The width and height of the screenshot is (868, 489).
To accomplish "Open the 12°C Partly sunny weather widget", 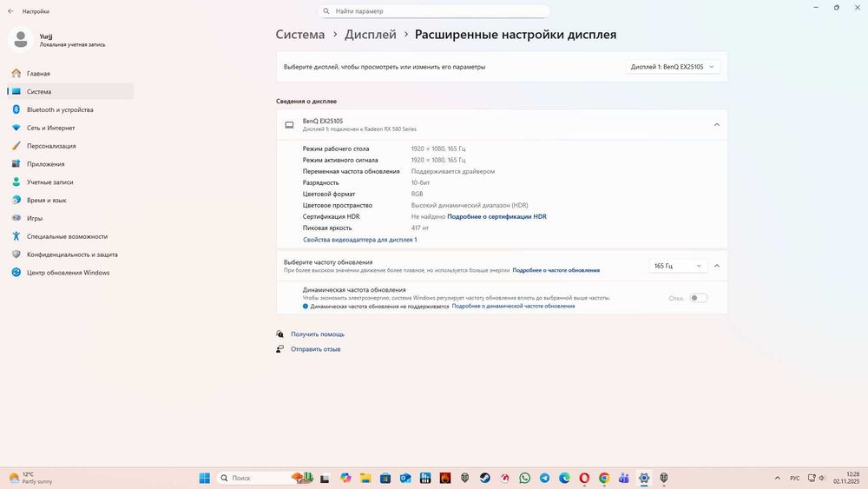I will click(31, 478).
